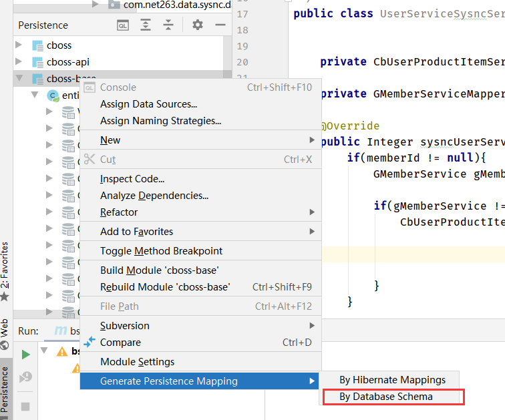Click the cboss-api module icon
The width and height of the screenshot is (505, 420).
coord(37,62)
